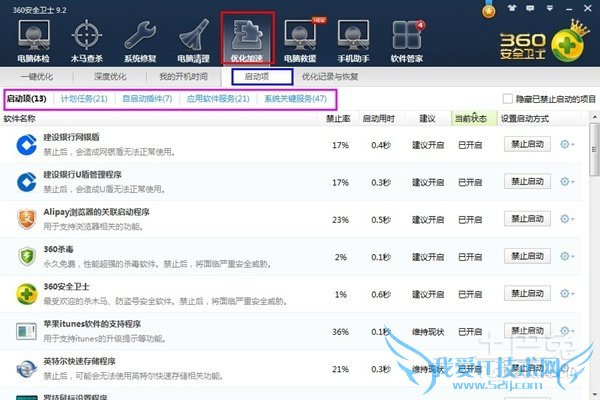Viewport: 600px width, 400px height.
Task: Click the scrollbar up arrow
Action: tap(594, 117)
